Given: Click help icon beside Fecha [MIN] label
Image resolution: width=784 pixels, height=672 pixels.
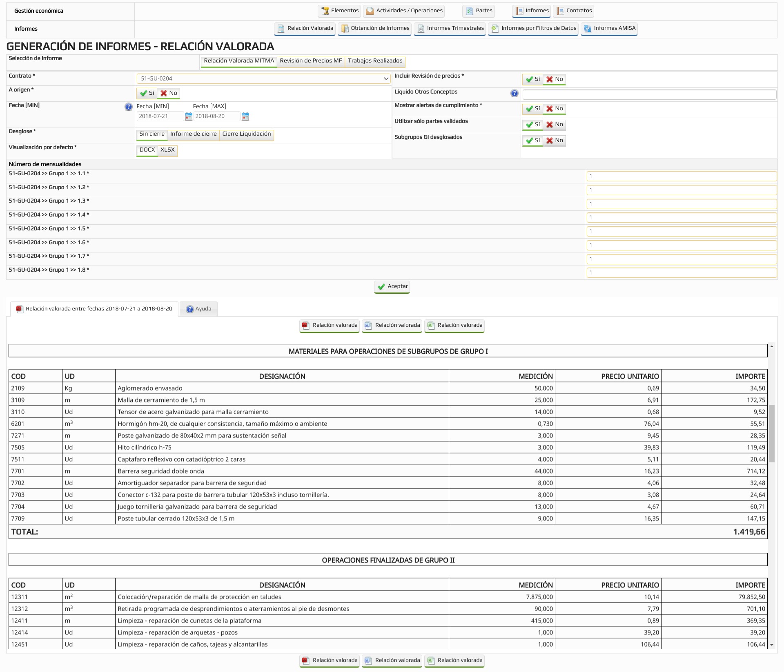Looking at the screenshot, I should [x=128, y=107].
